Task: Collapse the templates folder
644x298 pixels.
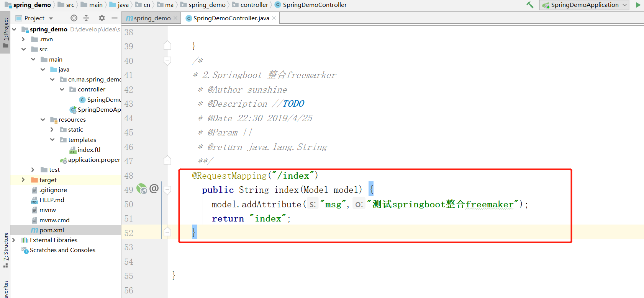Action: tap(52, 140)
